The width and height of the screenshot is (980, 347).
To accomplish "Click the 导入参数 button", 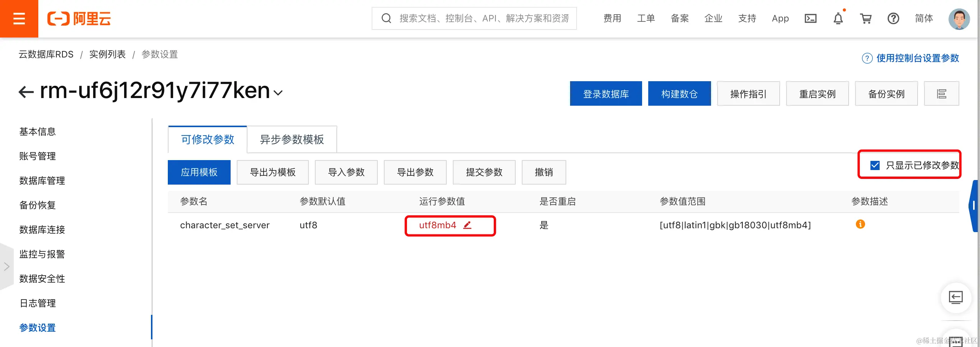I will pyautogui.click(x=346, y=172).
